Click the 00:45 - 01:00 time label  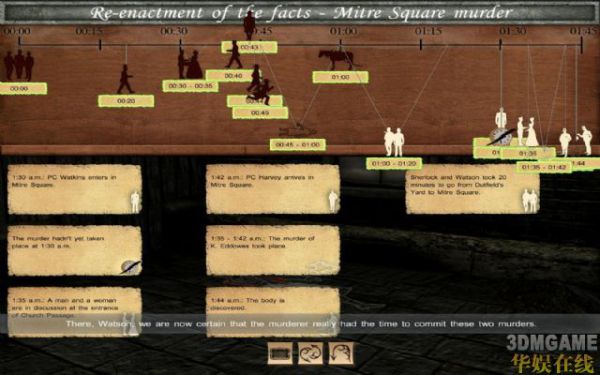tap(298, 145)
